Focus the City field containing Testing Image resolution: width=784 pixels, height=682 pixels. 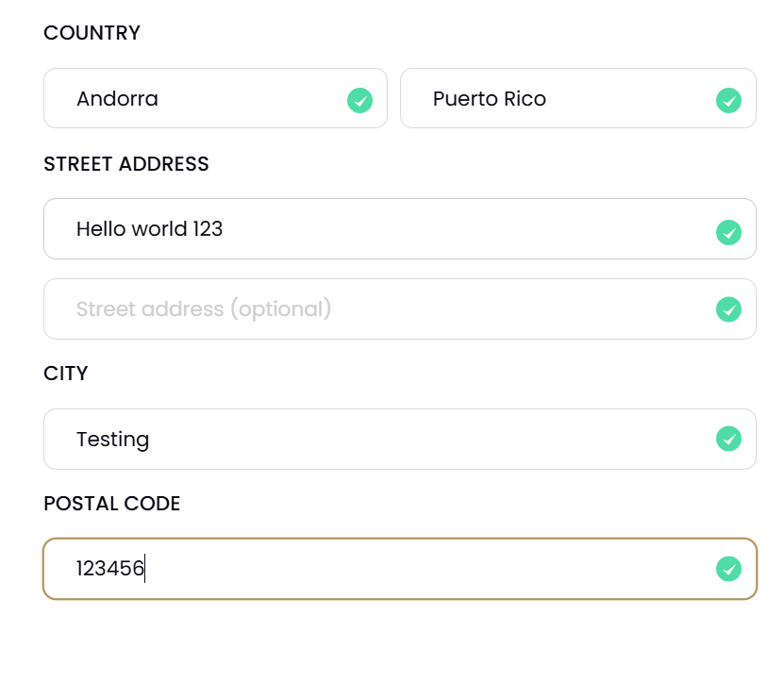400,439
